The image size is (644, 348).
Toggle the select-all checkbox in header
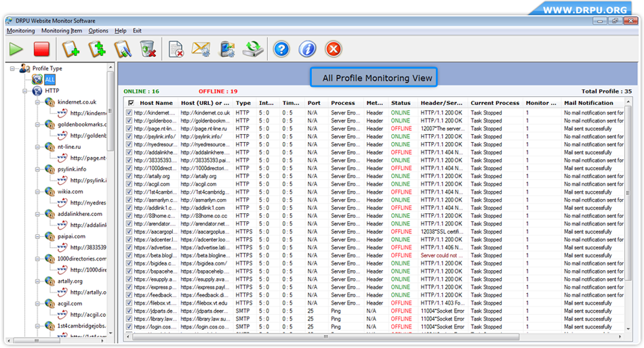click(131, 103)
